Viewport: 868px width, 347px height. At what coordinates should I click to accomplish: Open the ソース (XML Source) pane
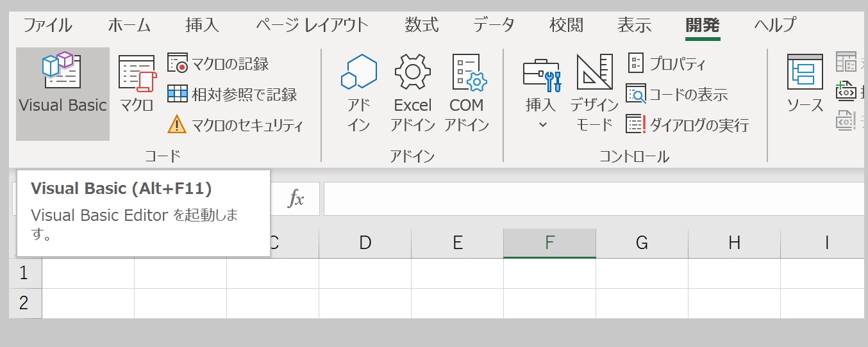tap(805, 84)
